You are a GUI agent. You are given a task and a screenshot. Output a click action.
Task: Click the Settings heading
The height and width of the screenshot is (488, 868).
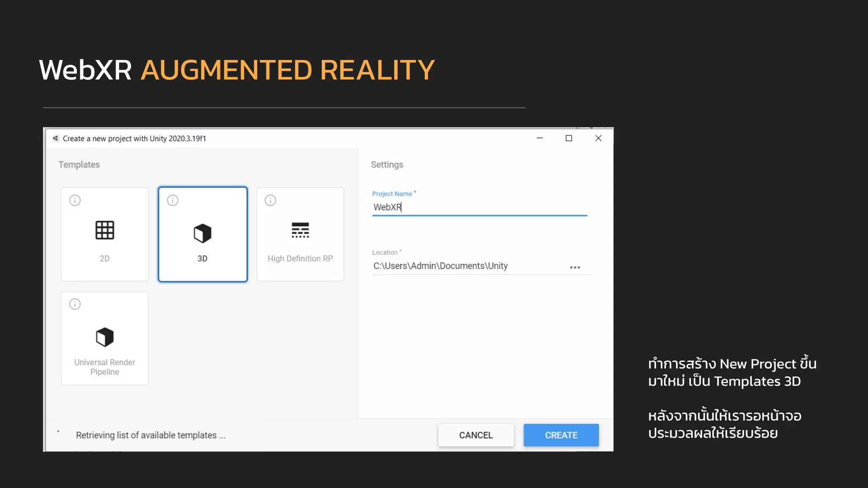click(387, 165)
